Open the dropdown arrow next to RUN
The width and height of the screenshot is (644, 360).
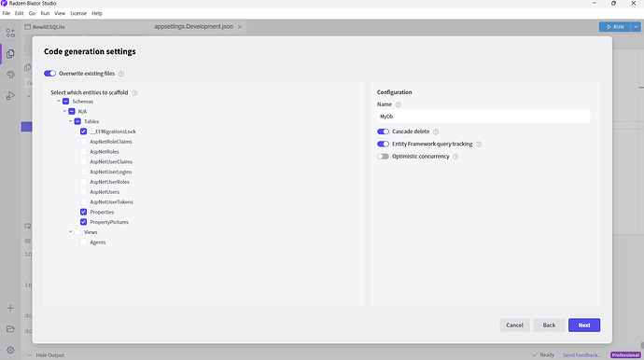[x=636, y=27]
